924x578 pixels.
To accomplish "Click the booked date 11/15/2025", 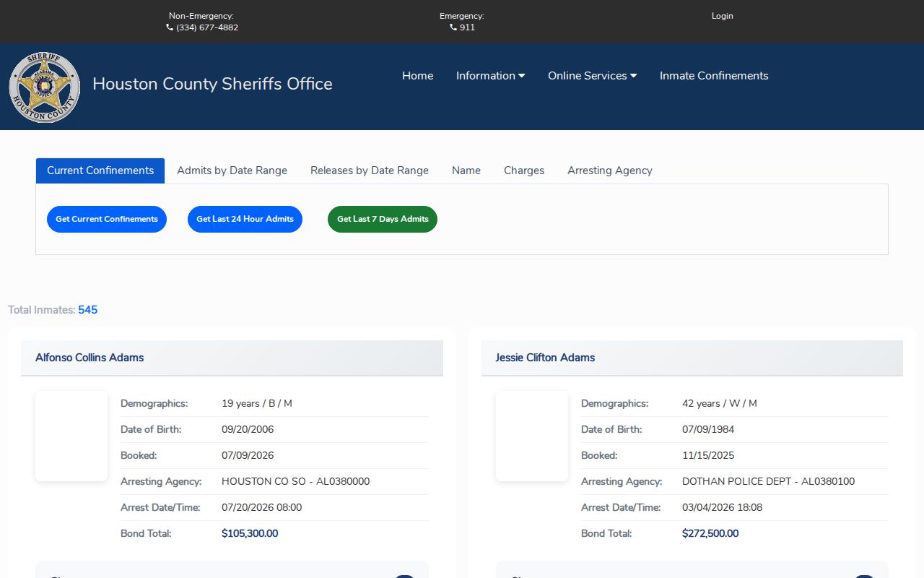I will pos(708,456).
